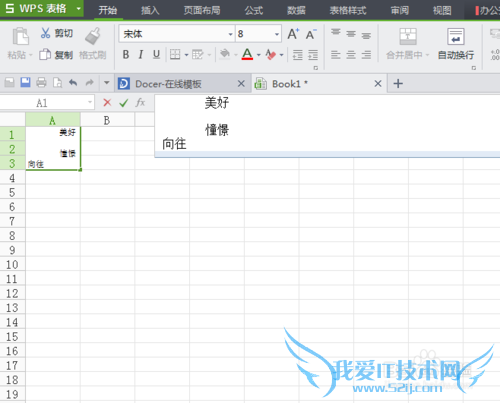Click the wrap text 自动换行 button
Screen dimensions: 500x403
(456, 44)
